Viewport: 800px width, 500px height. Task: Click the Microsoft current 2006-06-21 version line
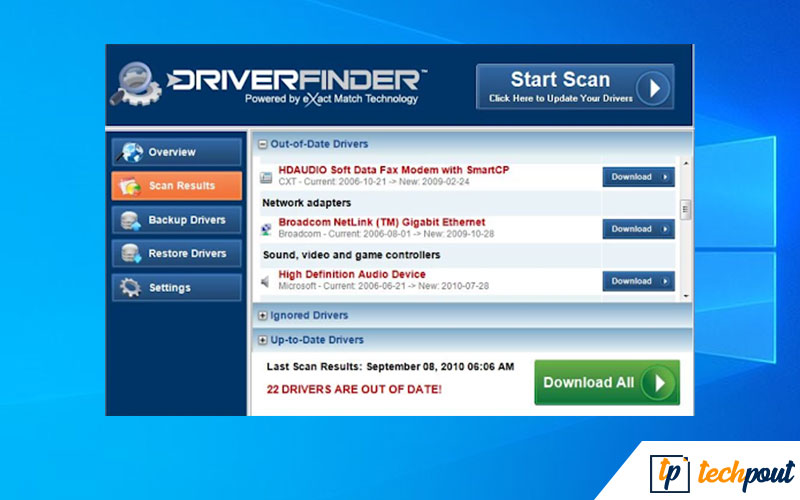pyautogui.click(x=384, y=286)
